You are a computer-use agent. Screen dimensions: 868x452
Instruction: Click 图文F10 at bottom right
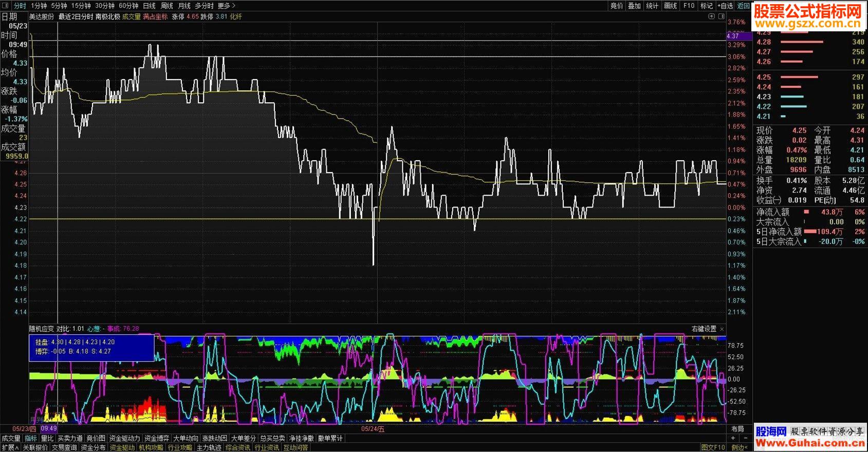point(713,447)
